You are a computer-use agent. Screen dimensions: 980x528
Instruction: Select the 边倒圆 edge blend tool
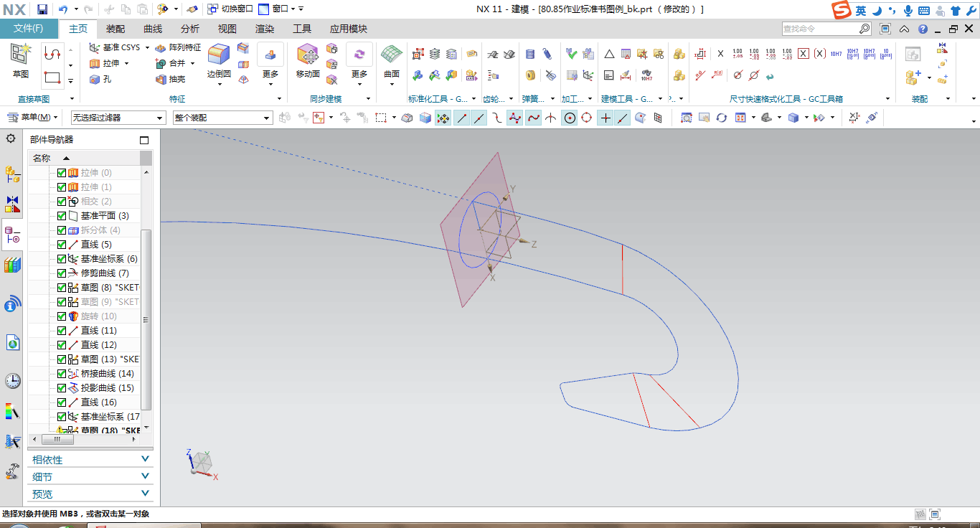coord(219,60)
